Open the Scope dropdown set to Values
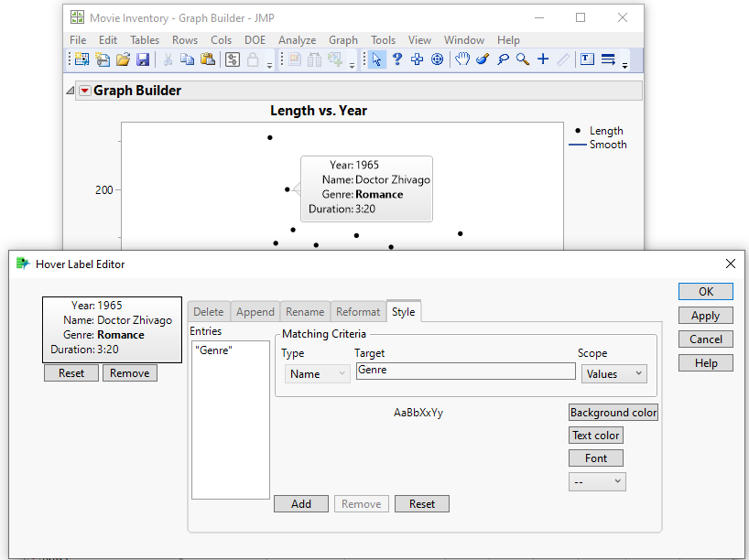 [x=613, y=373]
